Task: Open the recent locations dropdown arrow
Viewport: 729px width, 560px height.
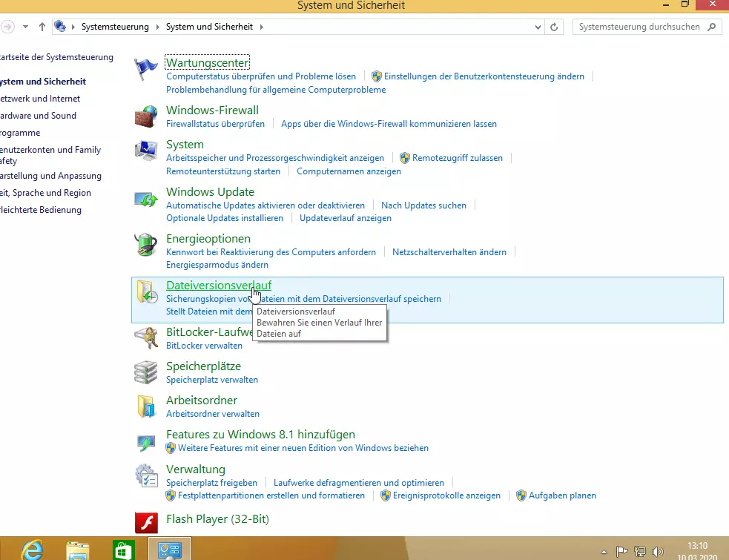Action: (25, 27)
